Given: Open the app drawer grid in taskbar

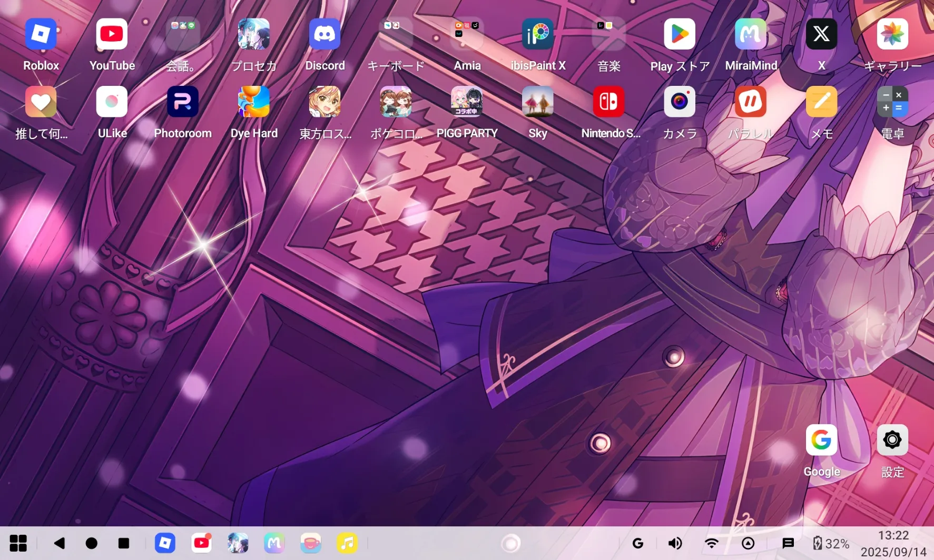Looking at the screenshot, I should (18, 543).
